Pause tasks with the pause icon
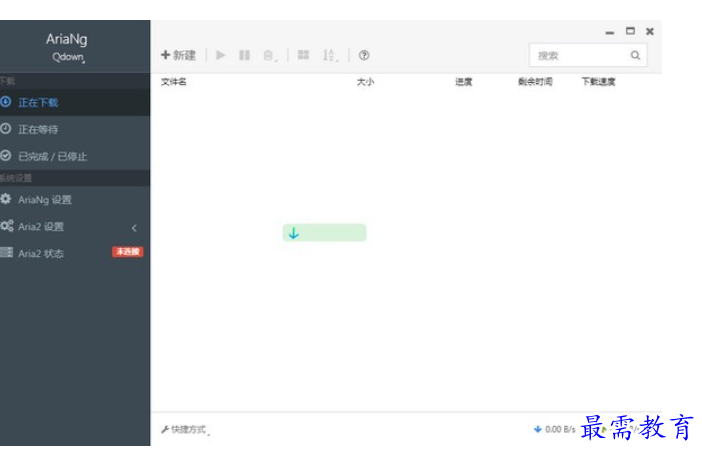Screen dimensions: 702x459 (245, 55)
